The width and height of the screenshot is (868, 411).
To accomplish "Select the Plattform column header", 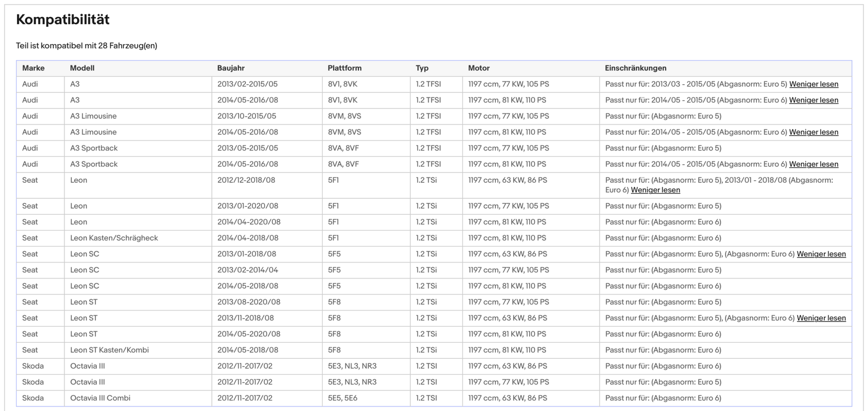I will [344, 68].
